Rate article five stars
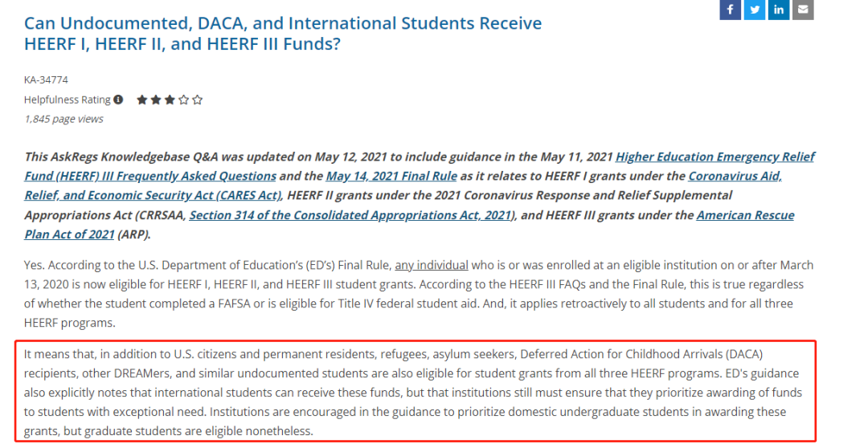 [198, 100]
